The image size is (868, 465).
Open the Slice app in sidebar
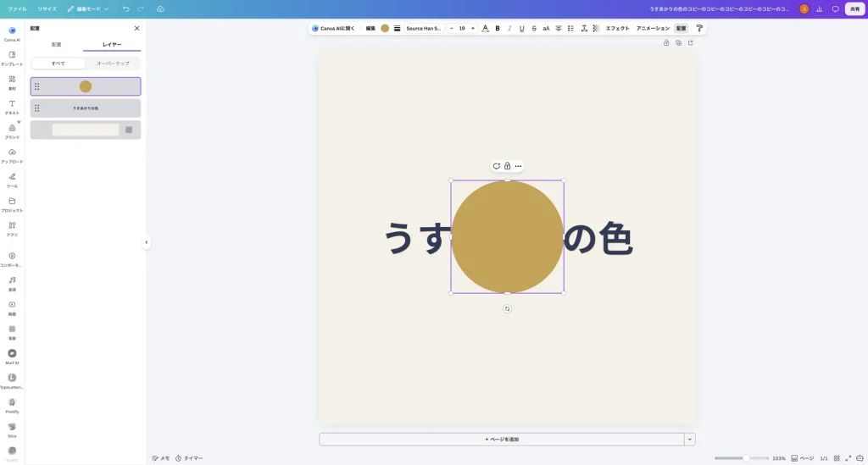click(x=12, y=429)
